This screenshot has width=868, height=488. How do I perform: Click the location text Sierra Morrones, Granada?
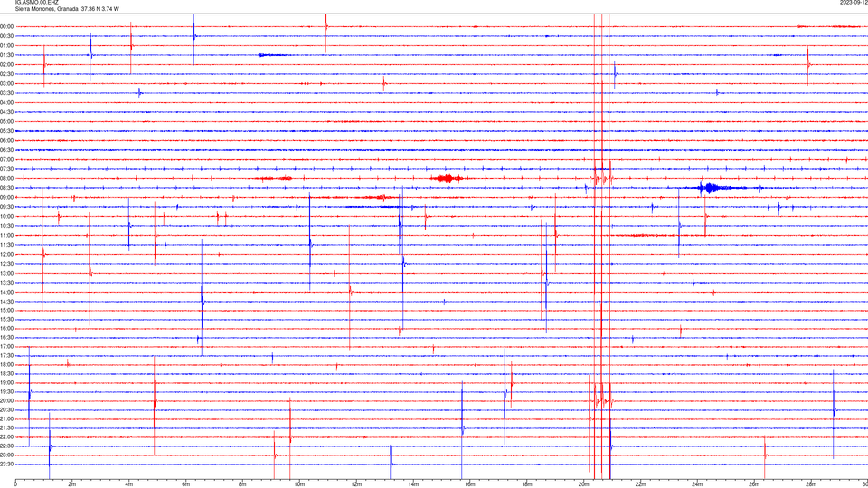click(x=46, y=9)
